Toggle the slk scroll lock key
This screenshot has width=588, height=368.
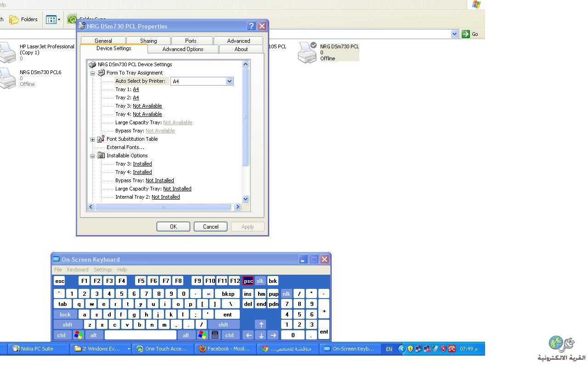point(260,281)
